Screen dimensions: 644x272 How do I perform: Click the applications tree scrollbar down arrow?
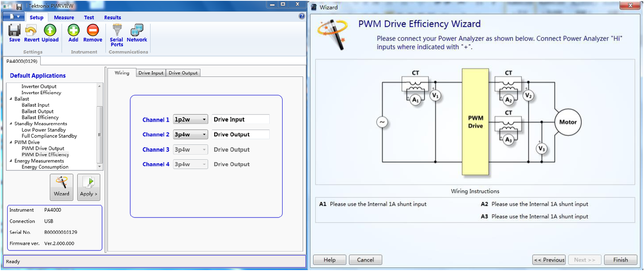coord(100,167)
